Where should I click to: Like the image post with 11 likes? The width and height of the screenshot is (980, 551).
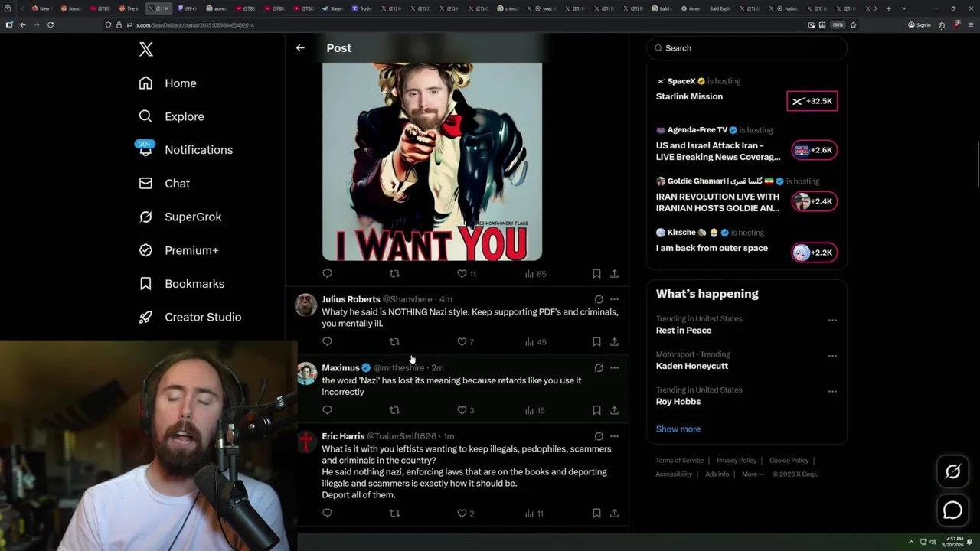click(x=466, y=273)
